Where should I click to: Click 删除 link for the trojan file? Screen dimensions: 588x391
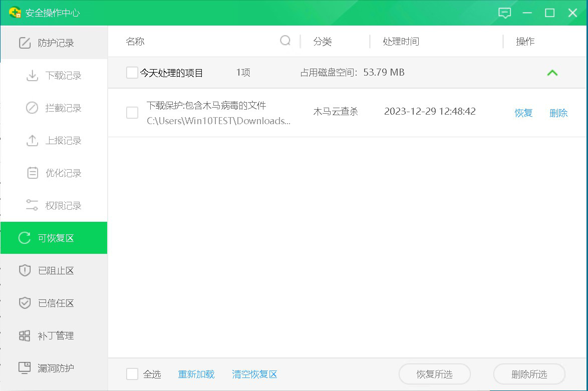(558, 113)
